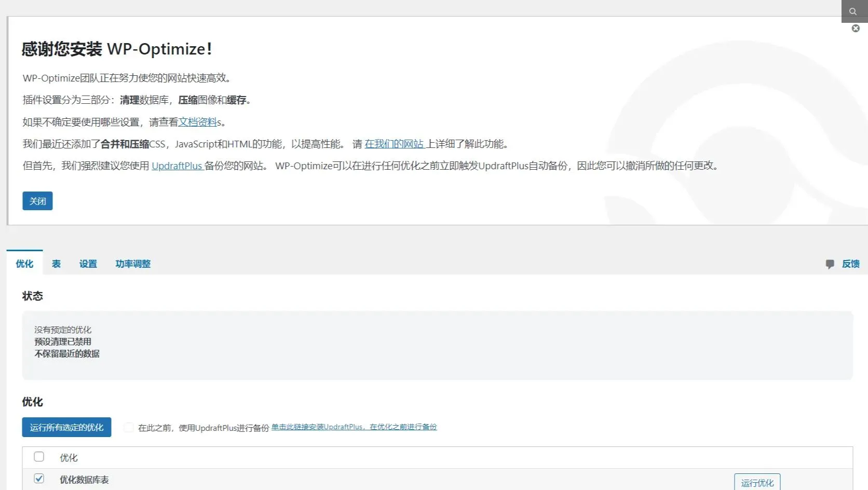868x490 pixels.
Task: Click 运行所有选定的优化 button
Action: point(66,427)
